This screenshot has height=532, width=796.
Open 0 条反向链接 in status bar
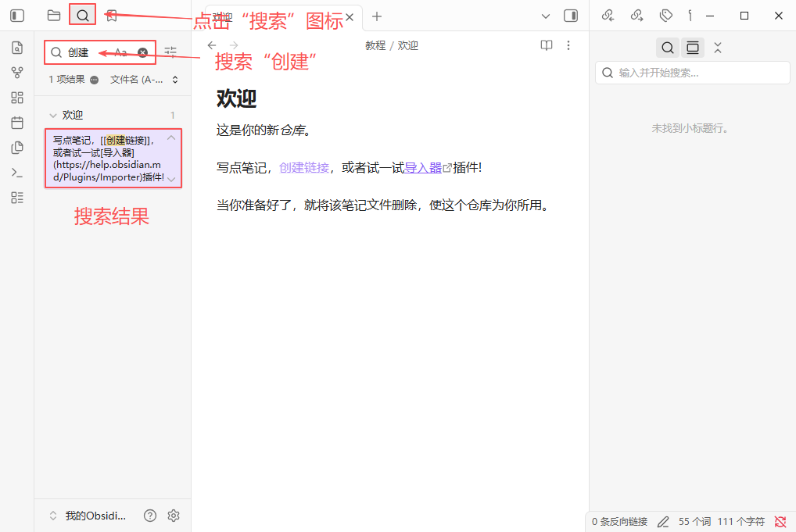(619, 521)
